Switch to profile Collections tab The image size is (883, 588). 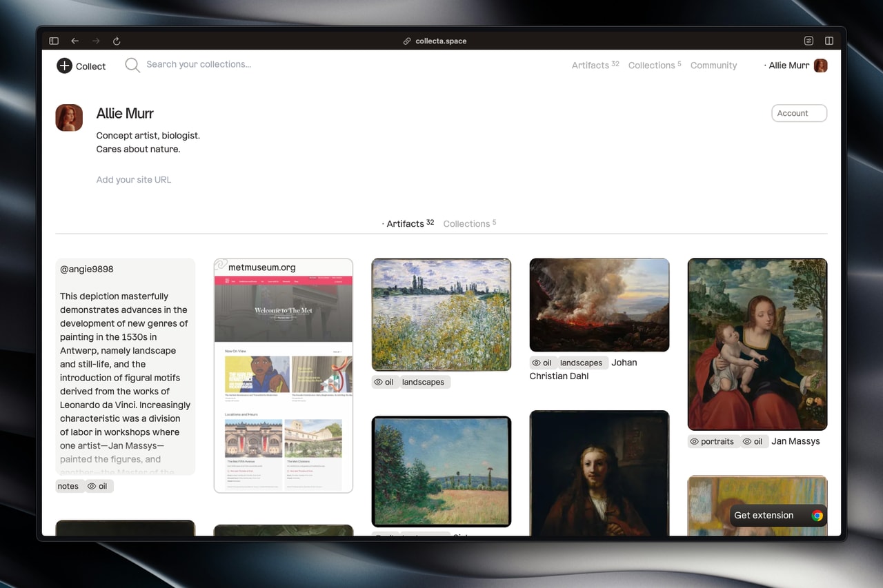[x=470, y=223]
